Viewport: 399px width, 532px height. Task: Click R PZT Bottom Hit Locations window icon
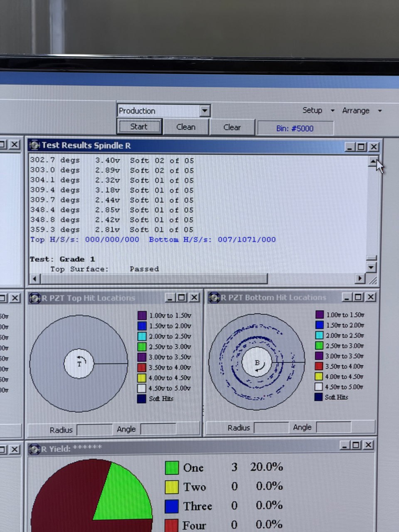coord(214,298)
